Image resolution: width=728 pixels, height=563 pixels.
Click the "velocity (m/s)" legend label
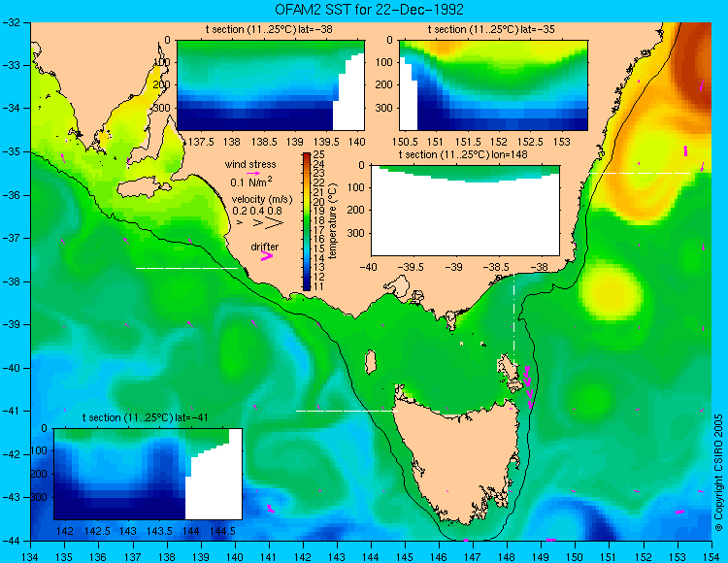click(x=262, y=200)
